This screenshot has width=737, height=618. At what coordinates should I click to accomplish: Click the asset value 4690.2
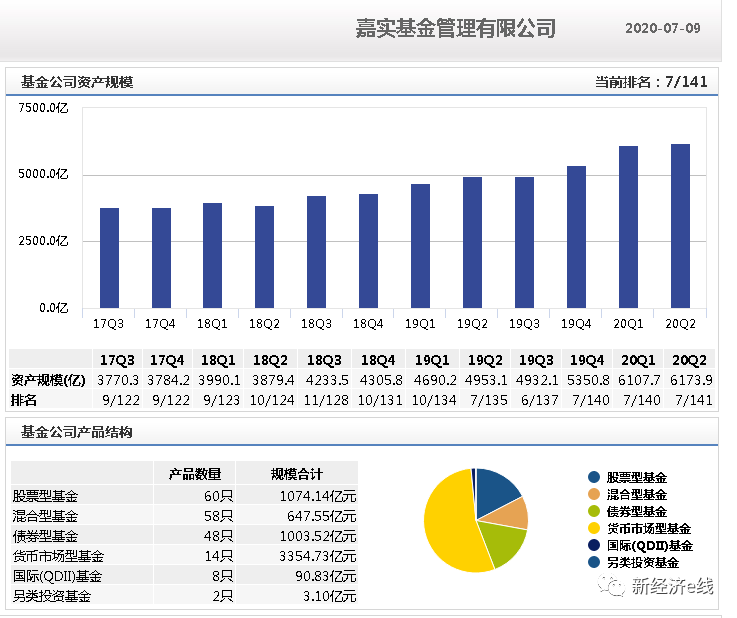(435, 380)
